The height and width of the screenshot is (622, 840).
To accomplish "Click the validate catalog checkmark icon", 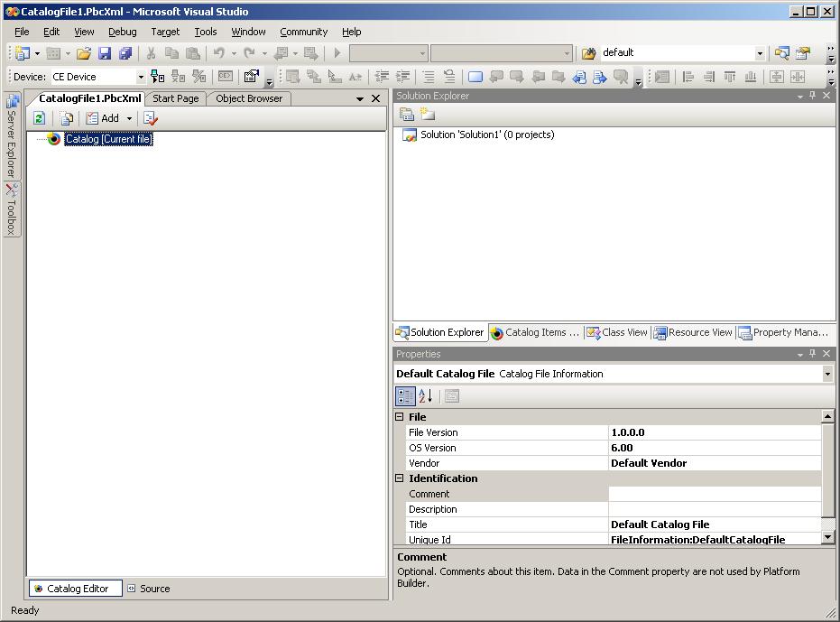I will tap(151, 118).
